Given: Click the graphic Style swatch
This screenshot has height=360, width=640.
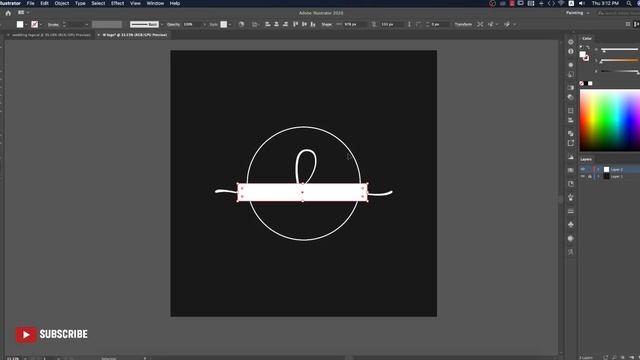Looking at the screenshot, I should click(224, 24).
